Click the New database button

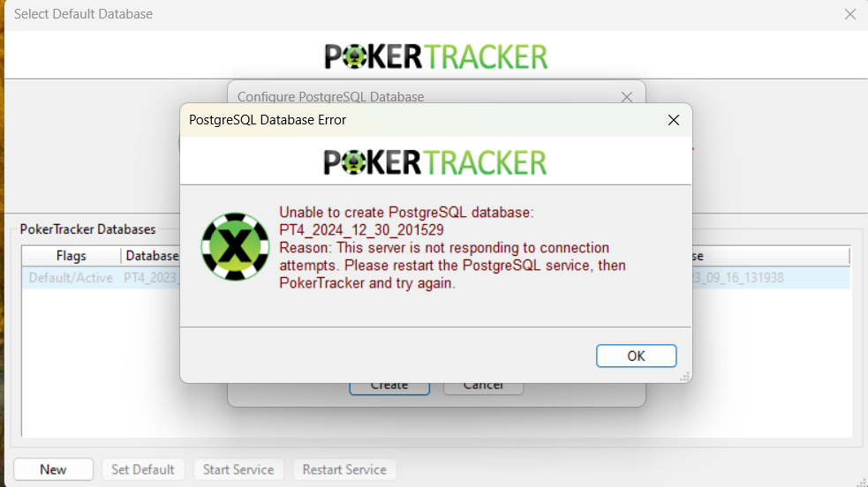click(53, 469)
